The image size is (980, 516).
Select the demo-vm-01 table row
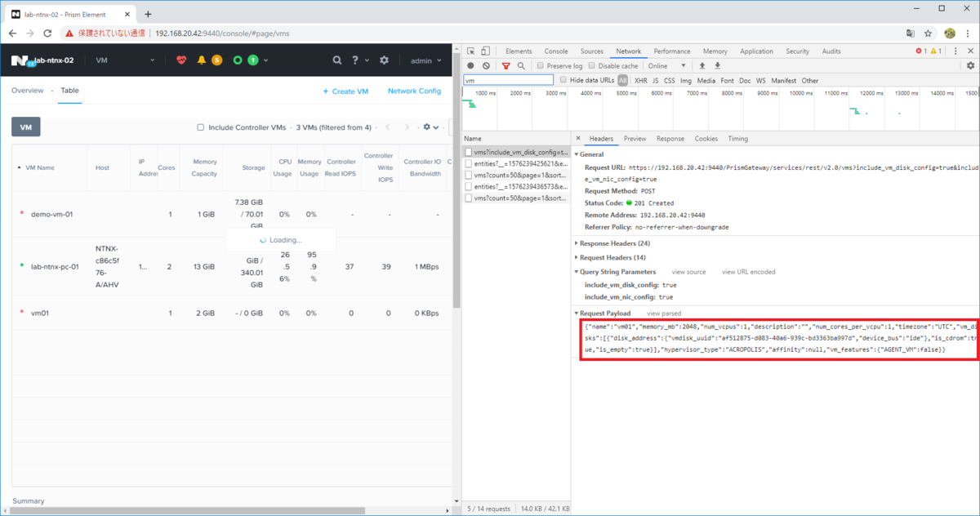point(232,214)
